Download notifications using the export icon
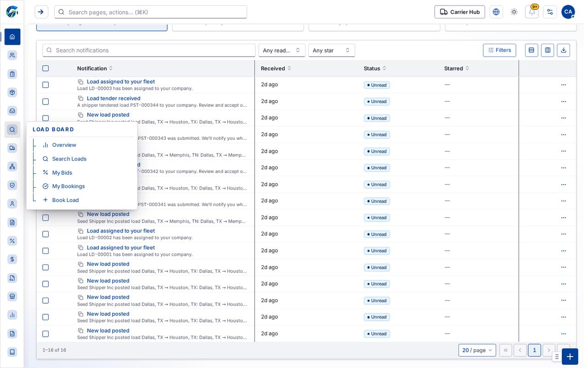Image resolution: width=588 pixels, height=368 pixels. click(x=564, y=50)
